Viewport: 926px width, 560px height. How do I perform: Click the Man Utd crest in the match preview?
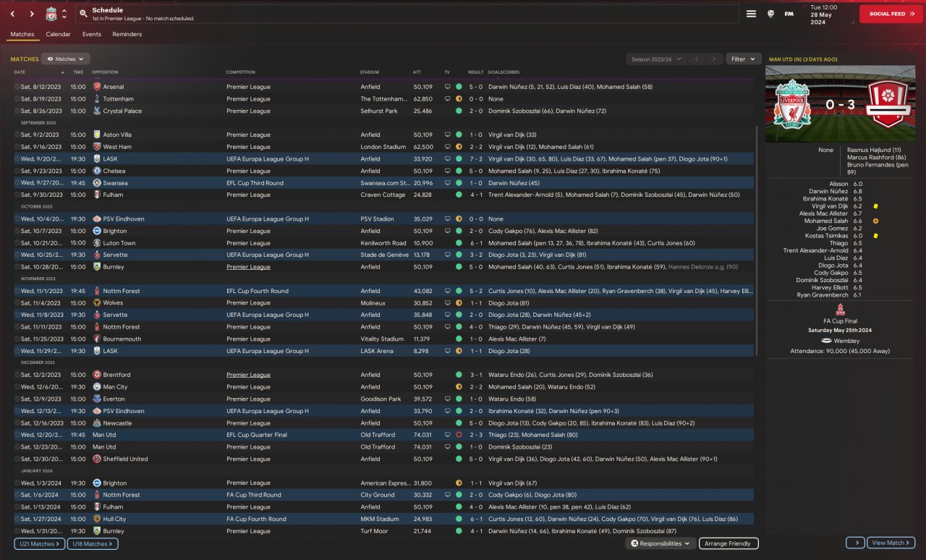887,105
